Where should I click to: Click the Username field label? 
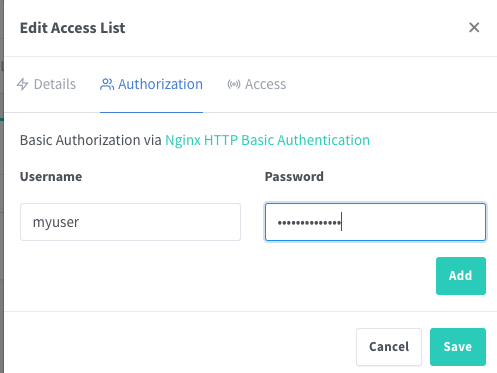click(51, 177)
